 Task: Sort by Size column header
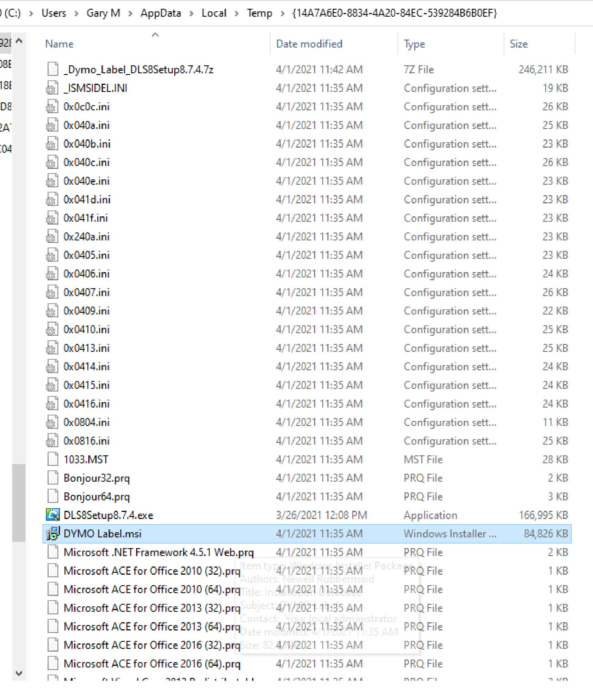click(518, 44)
